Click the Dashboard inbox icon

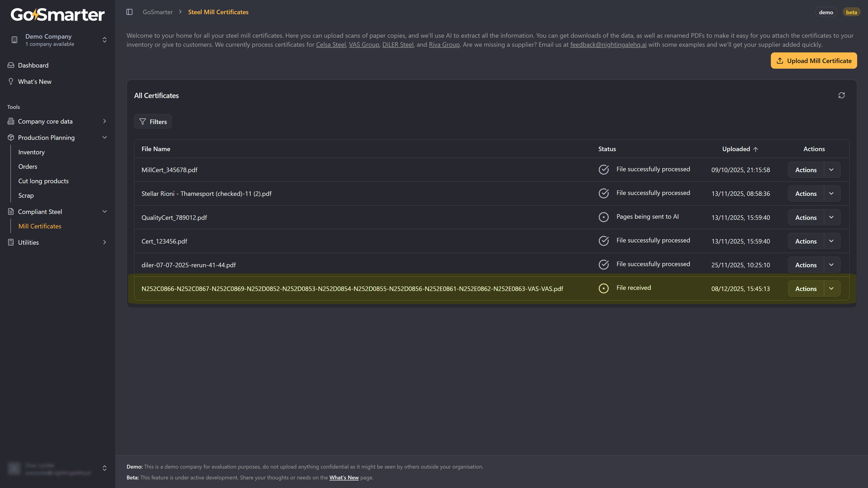11,65
